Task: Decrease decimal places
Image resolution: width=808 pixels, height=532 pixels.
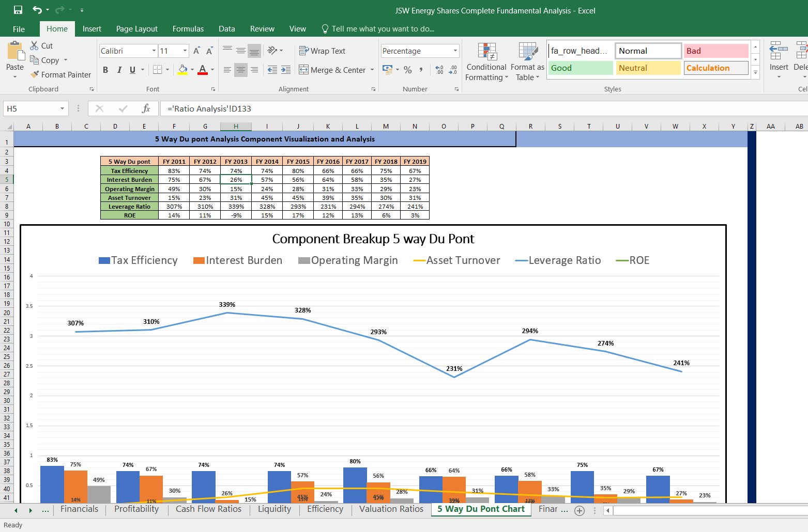Action: [x=453, y=70]
